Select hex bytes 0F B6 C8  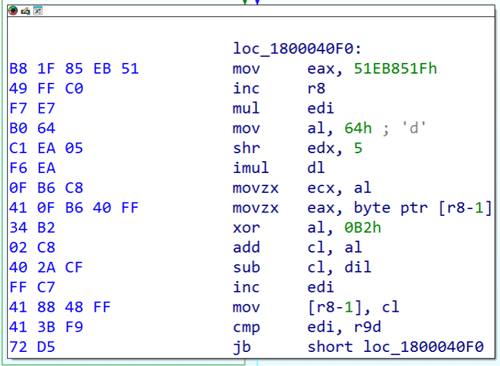(46, 188)
